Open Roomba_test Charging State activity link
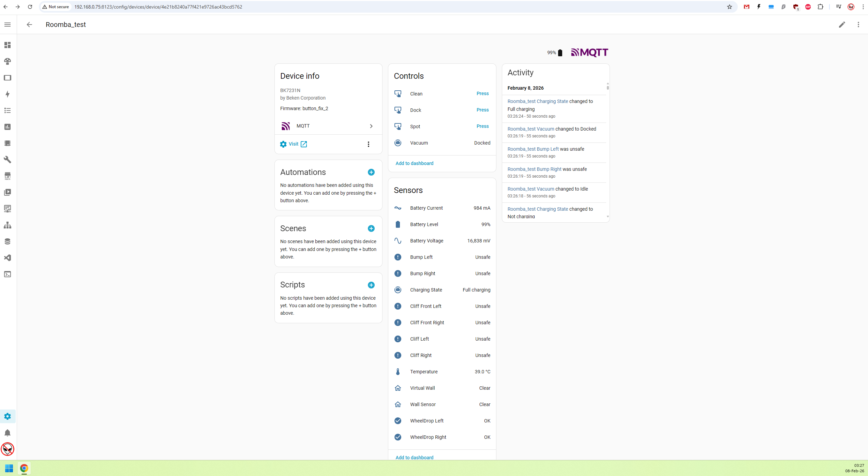The image size is (868, 476). tap(537, 101)
